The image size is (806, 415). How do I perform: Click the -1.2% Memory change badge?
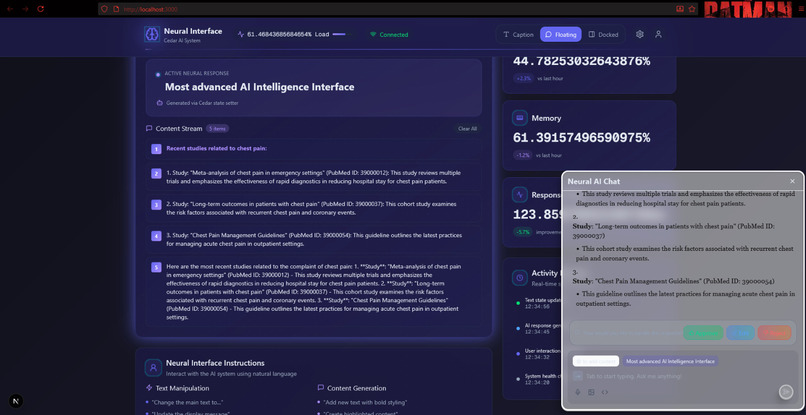tap(522, 155)
